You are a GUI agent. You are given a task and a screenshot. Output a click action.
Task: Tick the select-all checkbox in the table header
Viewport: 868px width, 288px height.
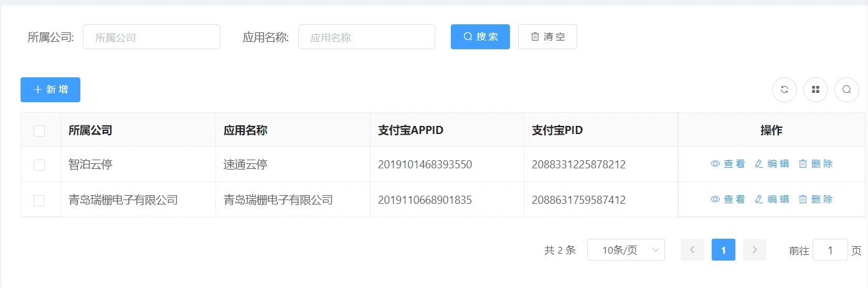click(39, 131)
